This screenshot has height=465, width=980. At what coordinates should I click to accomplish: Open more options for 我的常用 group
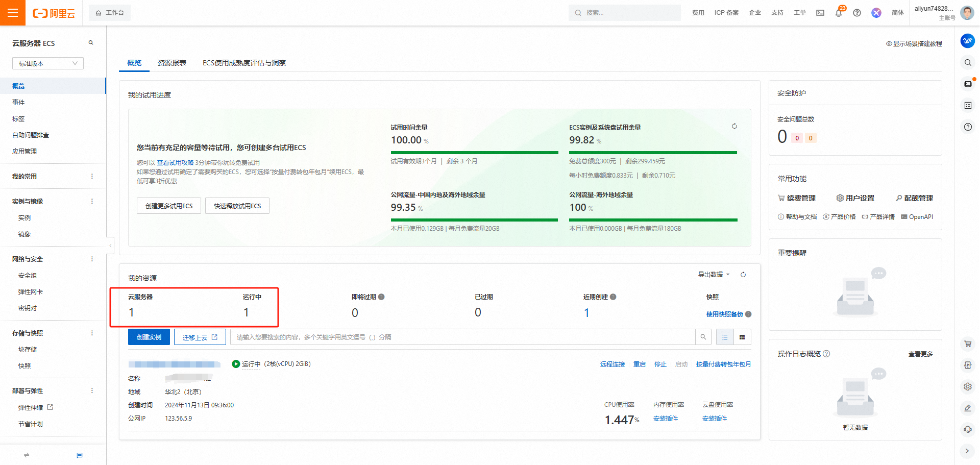[92, 176]
